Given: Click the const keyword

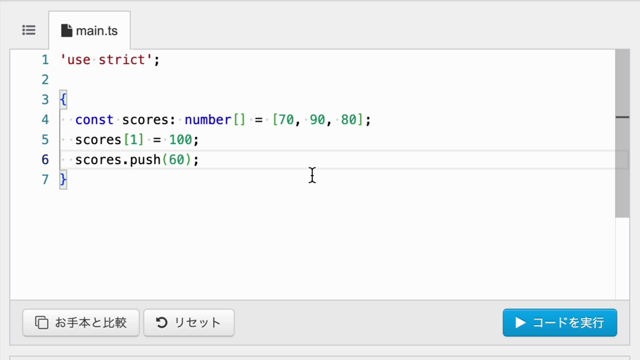Looking at the screenshot, I should point(94,120).
